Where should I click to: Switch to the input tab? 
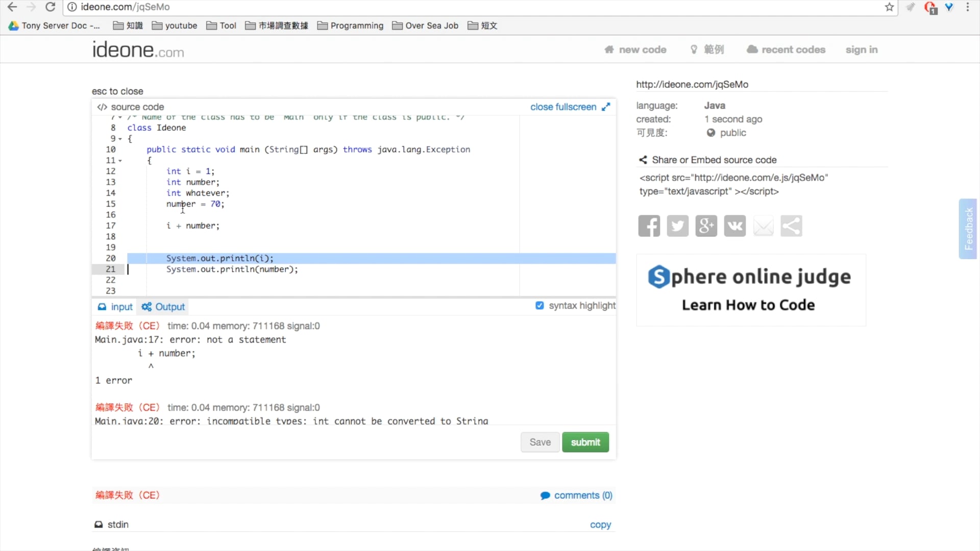pyautogui.click(x=115, y=307)
